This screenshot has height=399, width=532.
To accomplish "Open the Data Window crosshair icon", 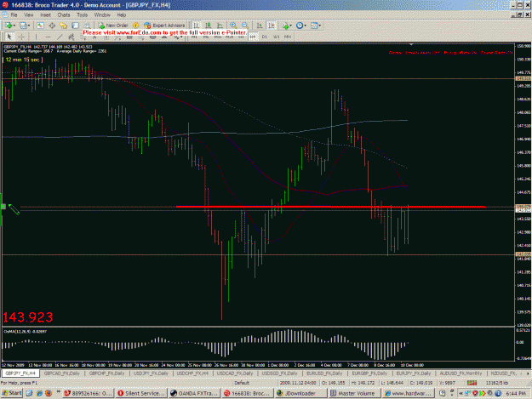I will [52, 26].
